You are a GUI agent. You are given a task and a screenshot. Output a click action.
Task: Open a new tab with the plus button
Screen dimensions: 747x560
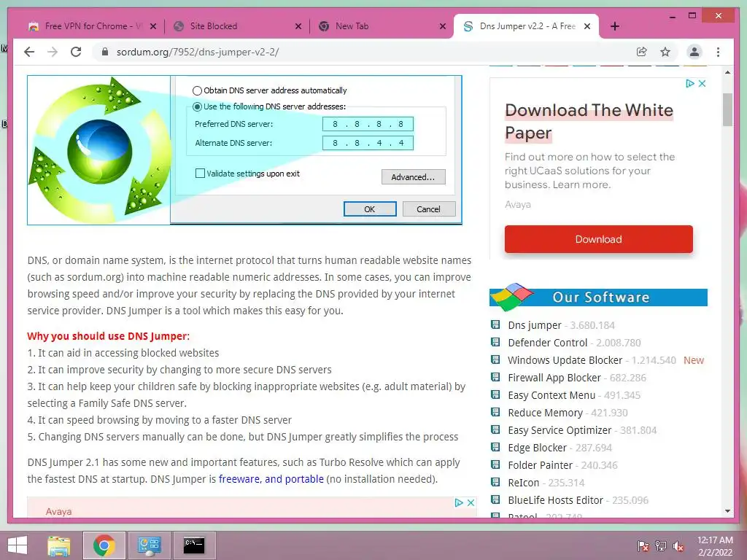(615, 26)
